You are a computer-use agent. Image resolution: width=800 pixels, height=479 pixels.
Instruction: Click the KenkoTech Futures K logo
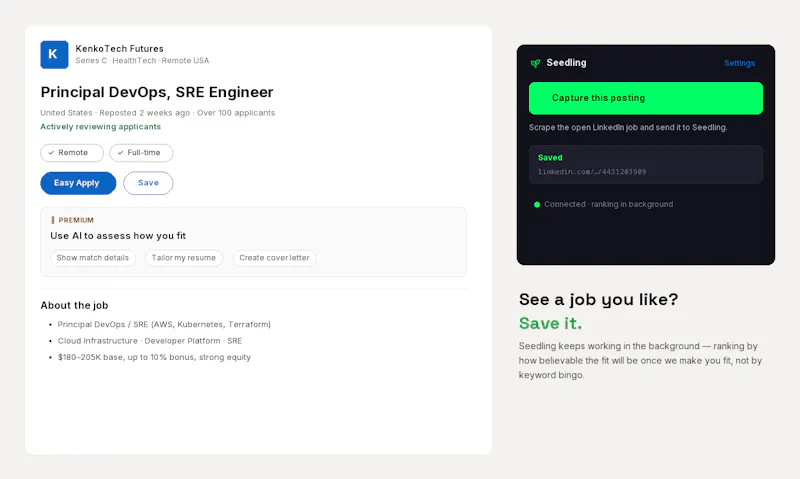[x=54, y=55]
